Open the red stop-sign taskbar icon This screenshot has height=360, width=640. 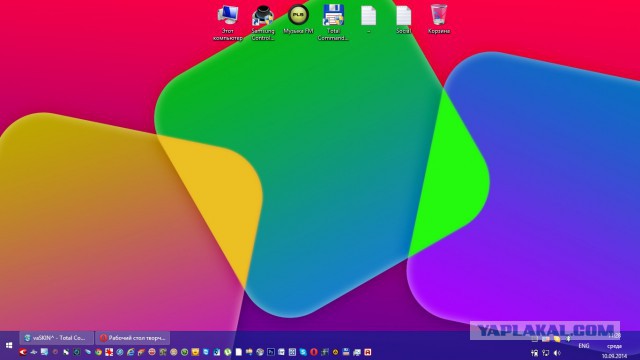152,352
